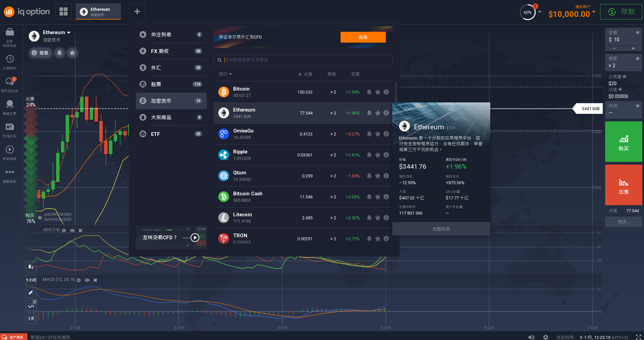644x340 pixels.
Task: Play the how to trade CFD video
Action: coord(195,238)
